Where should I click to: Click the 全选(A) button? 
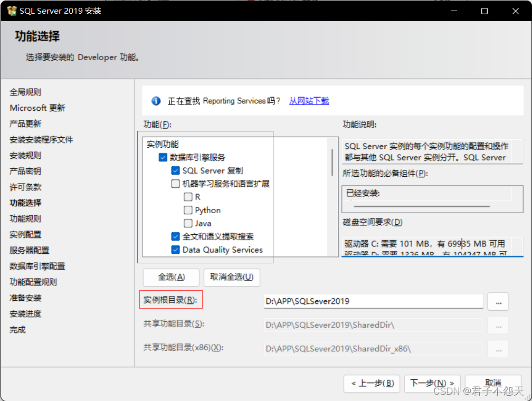click(x=172, y=277)
